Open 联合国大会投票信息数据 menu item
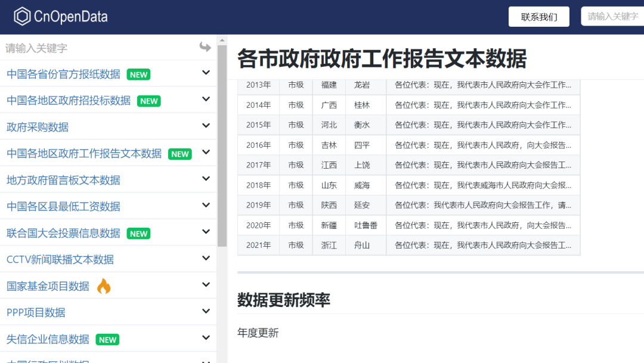Viewport: 644px width, 363px height. 63,233
